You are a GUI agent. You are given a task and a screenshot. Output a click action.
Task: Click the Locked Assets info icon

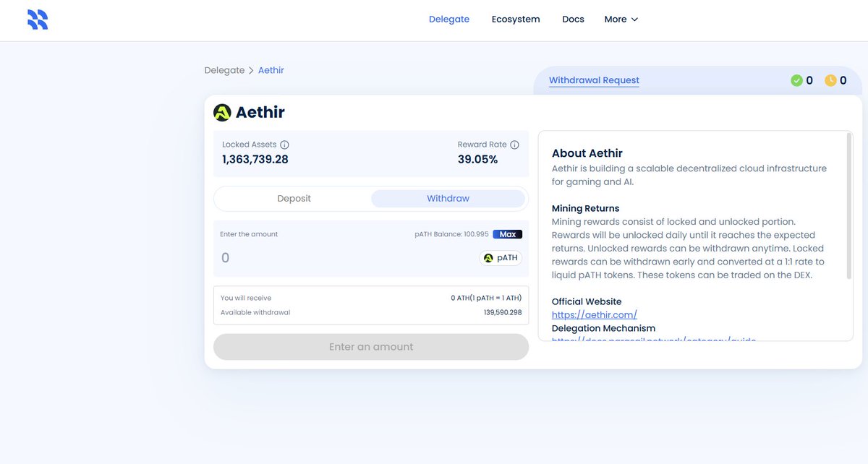[x=284, y=145]
